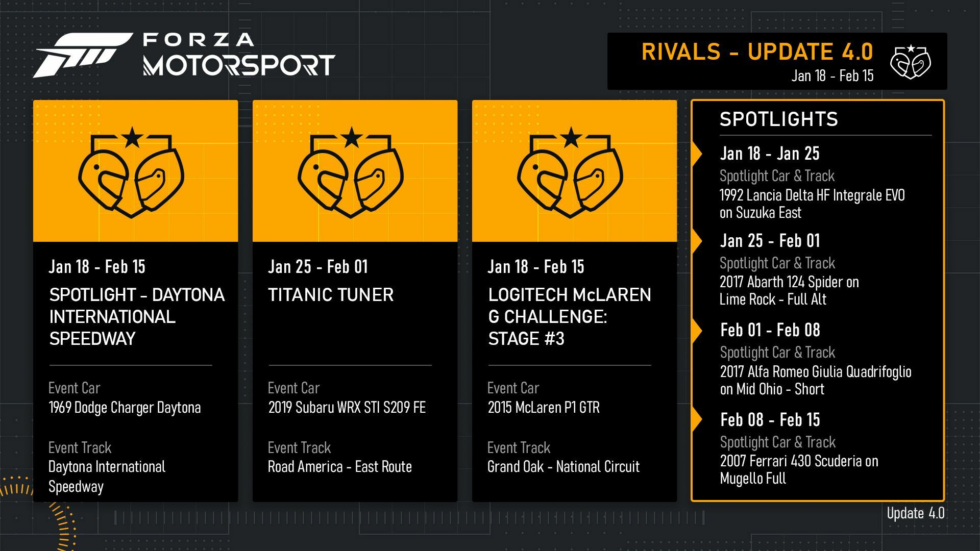Click the Spotlights panel heading
Screen dimensions: 980x551
tap(778, 119)
